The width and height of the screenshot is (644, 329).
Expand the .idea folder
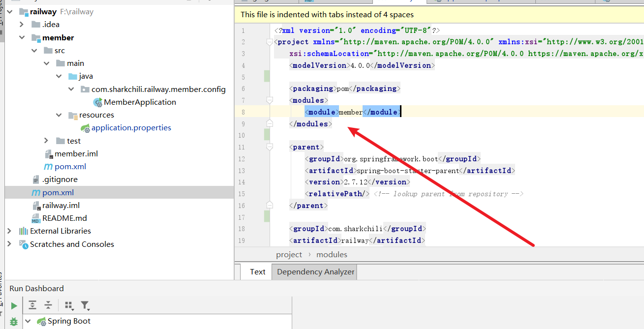pos(22,24)
